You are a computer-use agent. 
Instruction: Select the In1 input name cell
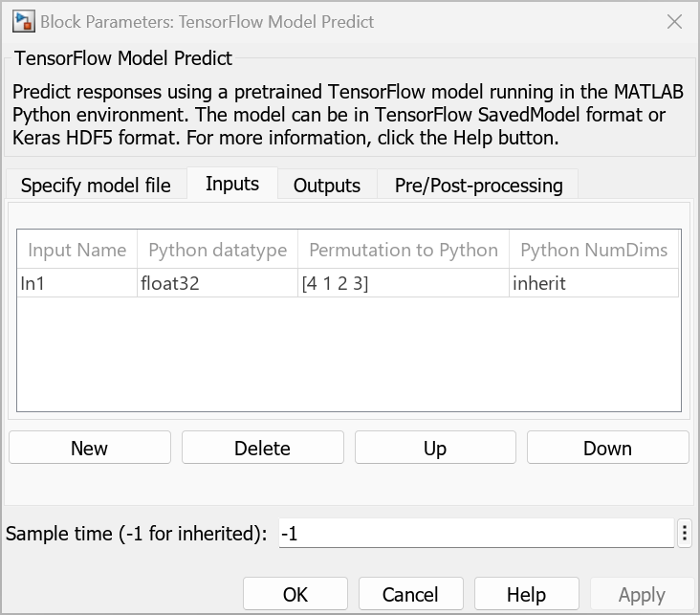point(77,283)
